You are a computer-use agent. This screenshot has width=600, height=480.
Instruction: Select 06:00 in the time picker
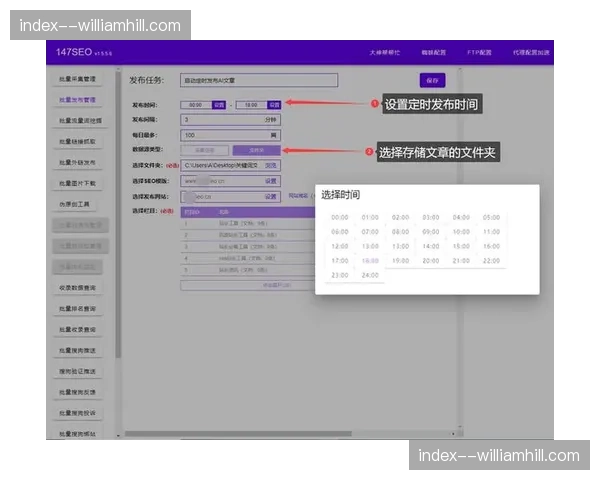[340, 232]
